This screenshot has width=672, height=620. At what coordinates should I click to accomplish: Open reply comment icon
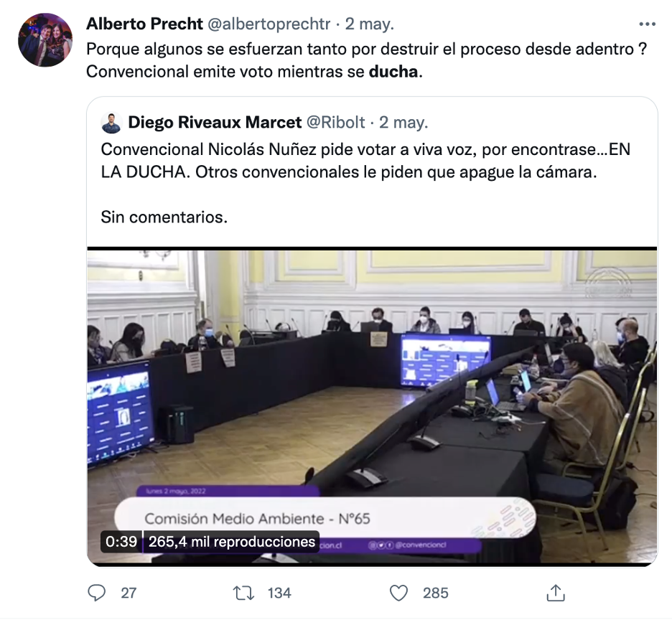96,593
